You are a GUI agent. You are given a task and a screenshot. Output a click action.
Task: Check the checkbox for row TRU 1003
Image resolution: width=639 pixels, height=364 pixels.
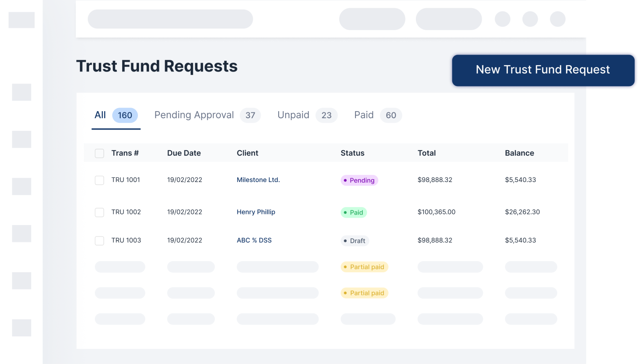[x=99, y=240]
